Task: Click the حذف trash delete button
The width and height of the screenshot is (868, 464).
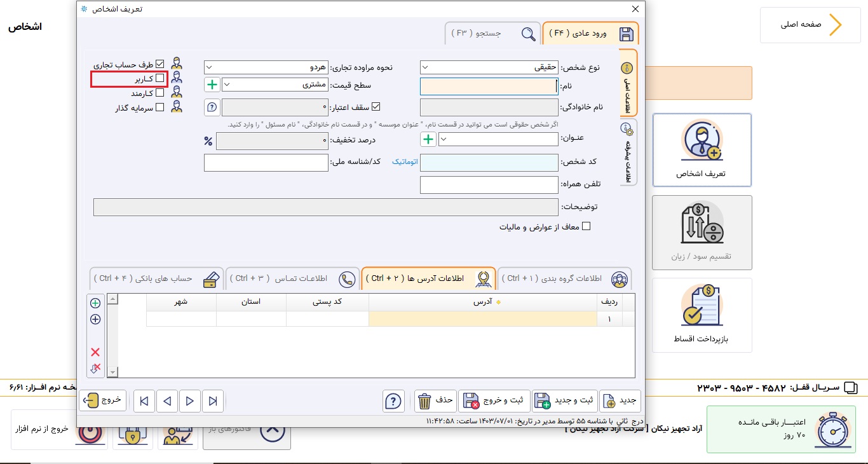Action: [436, 401]
